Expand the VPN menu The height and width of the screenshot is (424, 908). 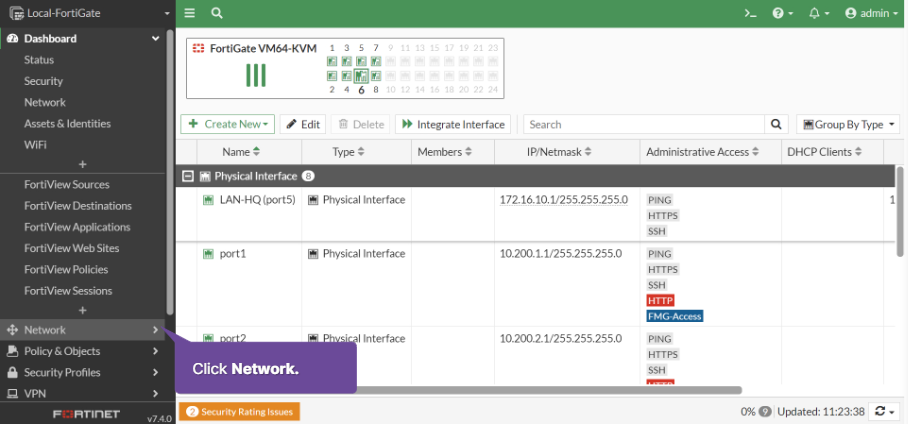point(83,394)
